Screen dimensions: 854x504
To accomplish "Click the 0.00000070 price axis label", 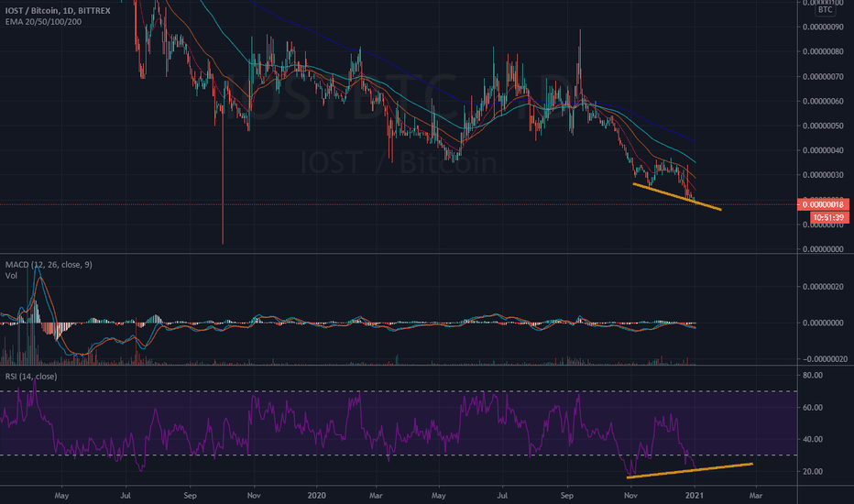I will pyautogui.click(x=823, y=76).
